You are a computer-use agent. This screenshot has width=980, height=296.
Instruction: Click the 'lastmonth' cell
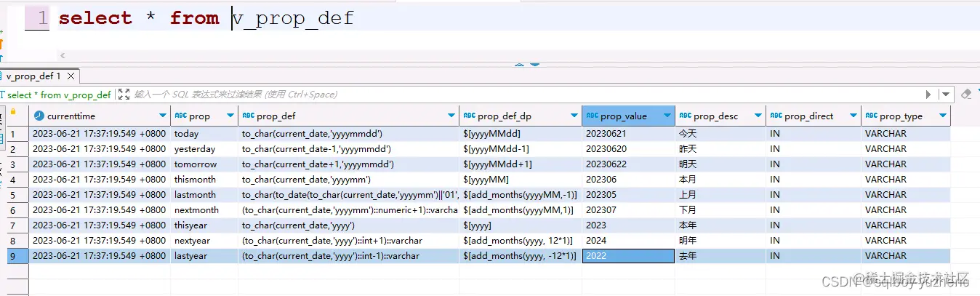(204, 195)
